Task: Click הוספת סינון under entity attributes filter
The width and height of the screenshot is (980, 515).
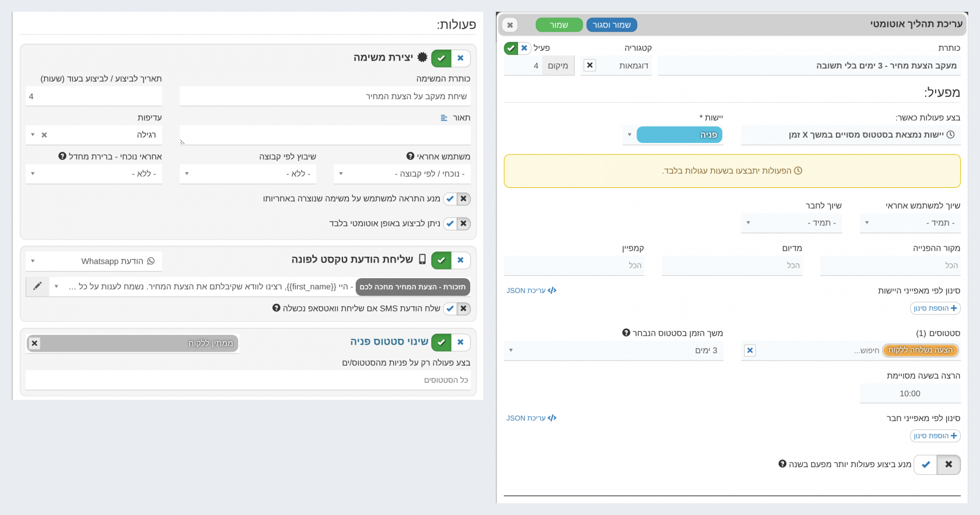Action: pyautogui.click(x=935, y=308)
